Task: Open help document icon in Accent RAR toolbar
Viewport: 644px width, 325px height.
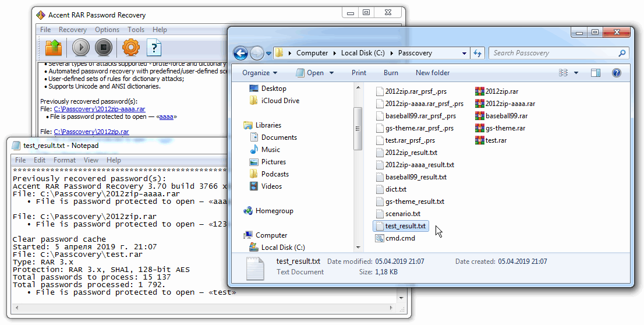Action: tap(154, 48)
